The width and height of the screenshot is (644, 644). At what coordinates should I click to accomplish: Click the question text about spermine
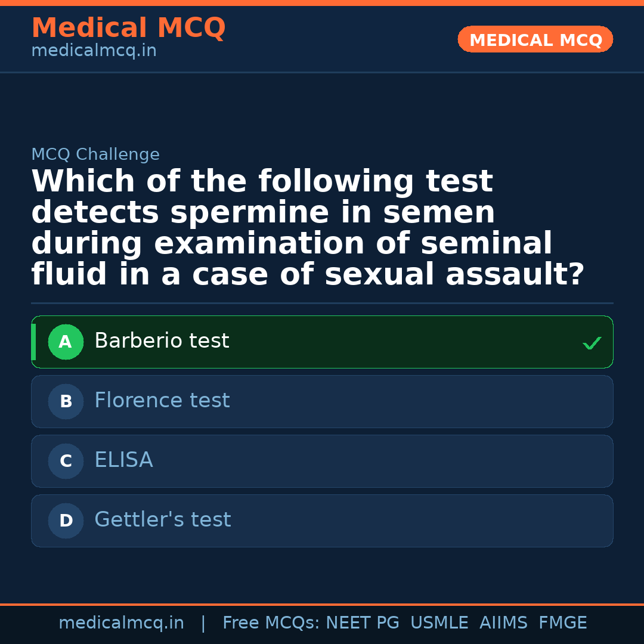[x=307, y=228]
